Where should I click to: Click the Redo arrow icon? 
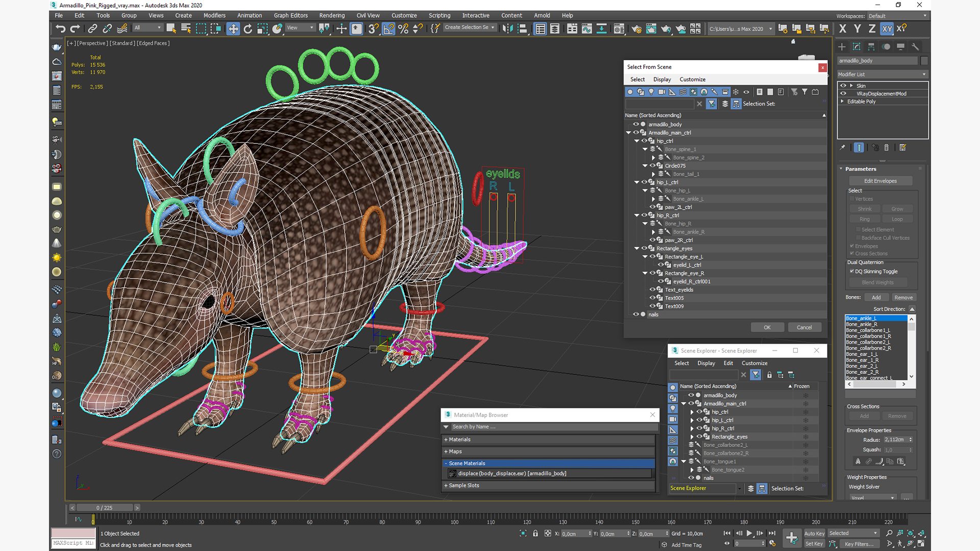pos(75,29)
